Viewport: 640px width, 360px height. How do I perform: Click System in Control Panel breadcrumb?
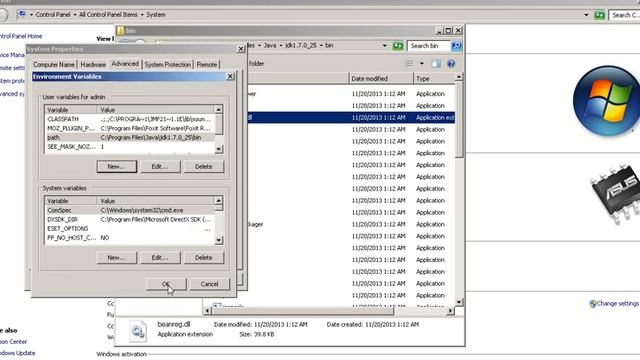tap(156, 15)
